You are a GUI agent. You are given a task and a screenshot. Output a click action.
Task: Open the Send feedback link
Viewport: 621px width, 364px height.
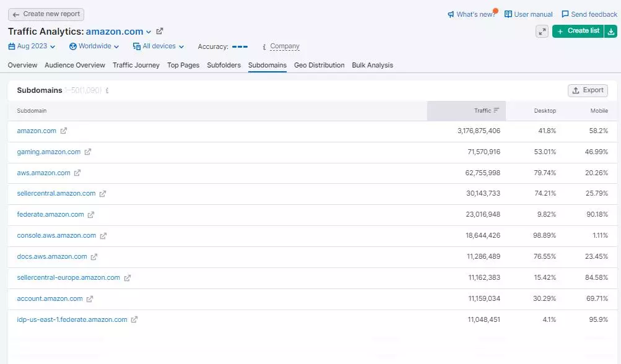594,14
